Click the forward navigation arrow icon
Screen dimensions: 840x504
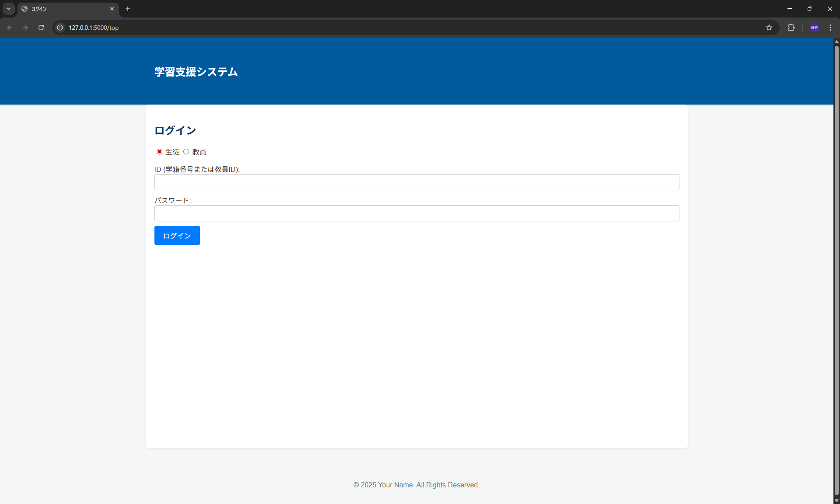(x=25, y=28)
